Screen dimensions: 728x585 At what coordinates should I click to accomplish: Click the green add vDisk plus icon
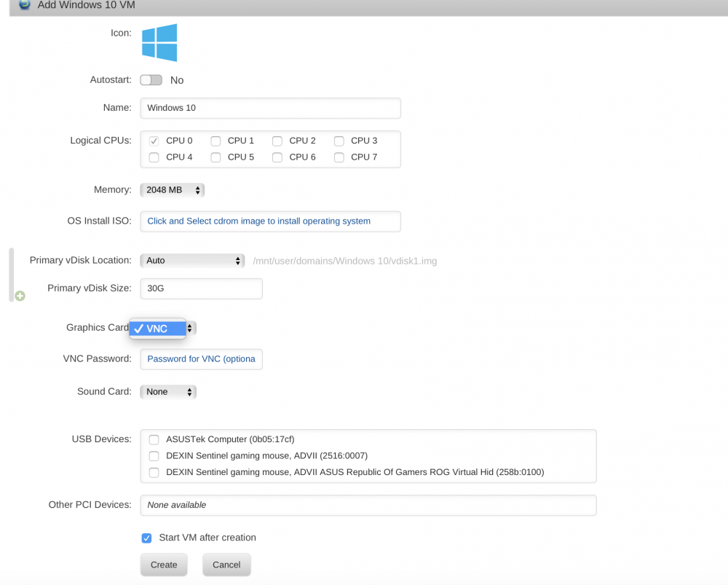pyautogui.click(x=20, y=296)
